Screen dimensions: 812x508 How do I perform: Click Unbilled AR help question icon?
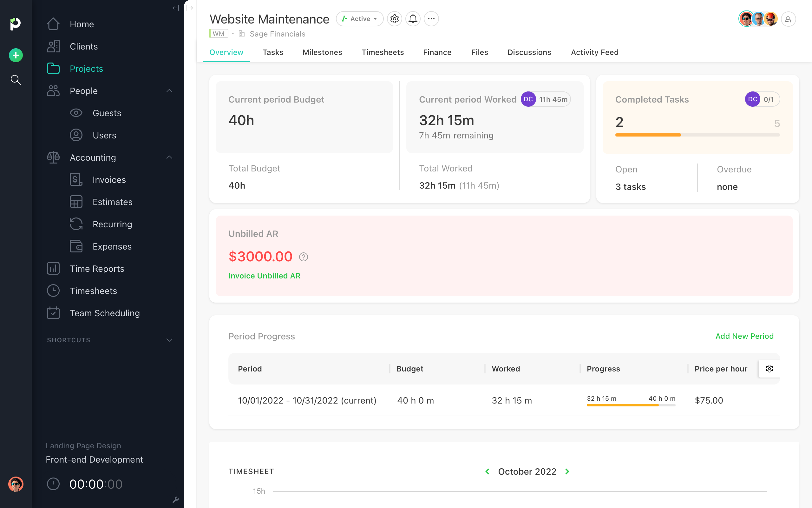pos(303,257)
